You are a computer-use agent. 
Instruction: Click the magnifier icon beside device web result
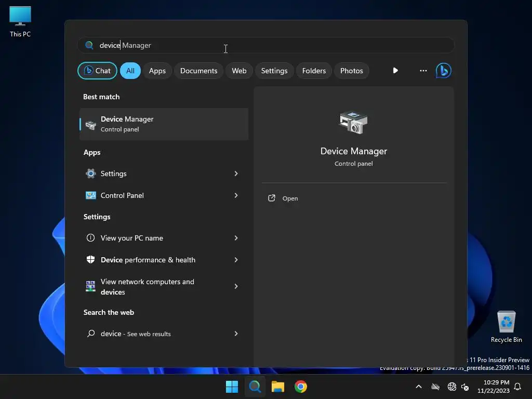90,334
